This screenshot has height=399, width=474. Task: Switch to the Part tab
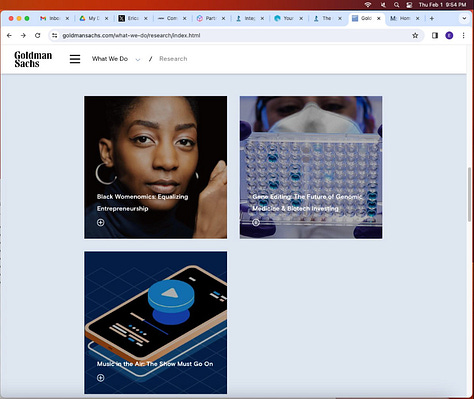tap(211, 18)
